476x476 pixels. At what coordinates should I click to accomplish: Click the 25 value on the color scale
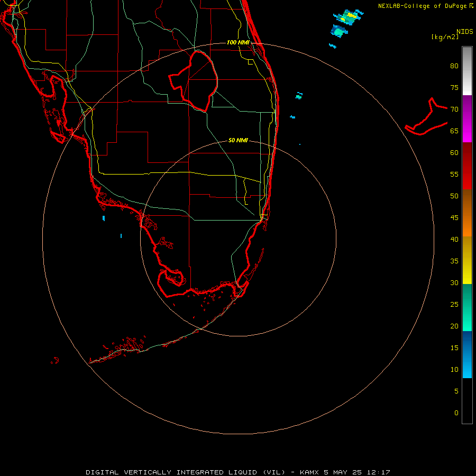tap(454, 305)
